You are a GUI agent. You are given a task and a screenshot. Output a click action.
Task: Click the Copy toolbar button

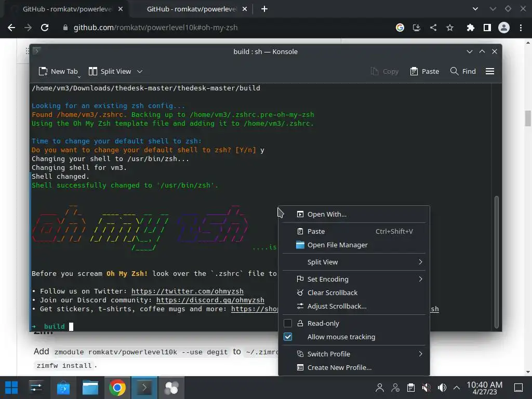[x=384, y=71]
